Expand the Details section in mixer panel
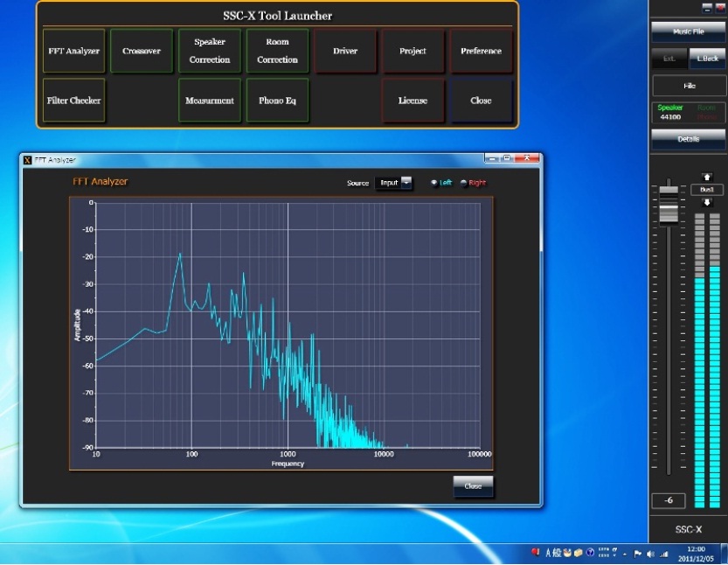Screen dimensions: 728x565 688,139
